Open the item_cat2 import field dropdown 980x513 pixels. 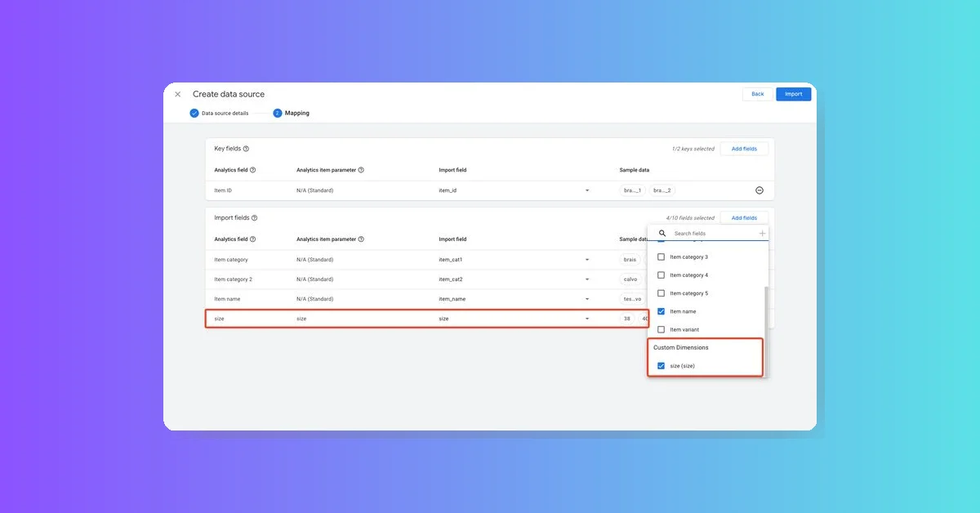pyautogui.click(x=587, y=279)
